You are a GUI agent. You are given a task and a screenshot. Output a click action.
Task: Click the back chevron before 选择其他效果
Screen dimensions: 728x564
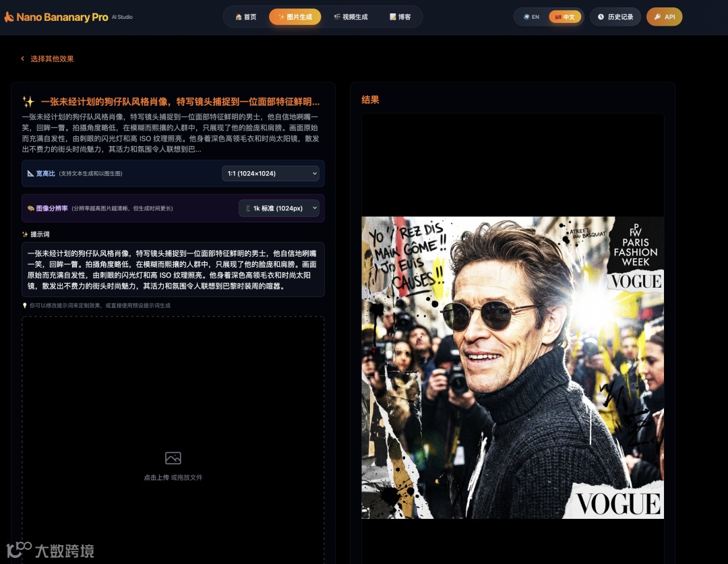(22, 59)
